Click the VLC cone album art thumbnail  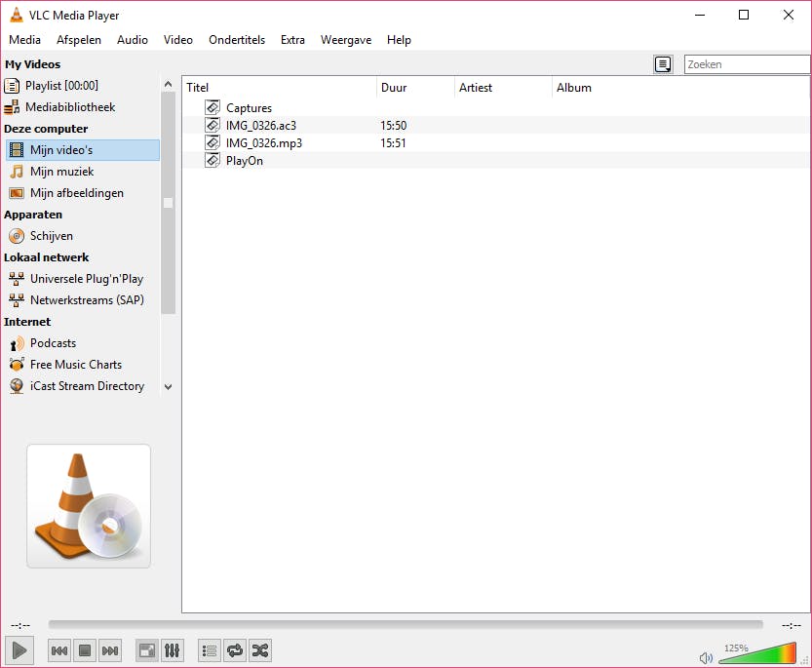coord(89,506)
